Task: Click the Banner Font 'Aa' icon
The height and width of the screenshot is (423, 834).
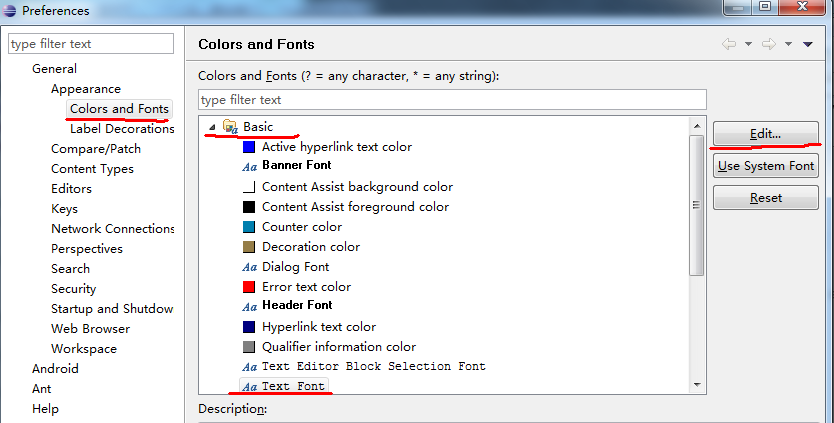Action: click(250, 166)
